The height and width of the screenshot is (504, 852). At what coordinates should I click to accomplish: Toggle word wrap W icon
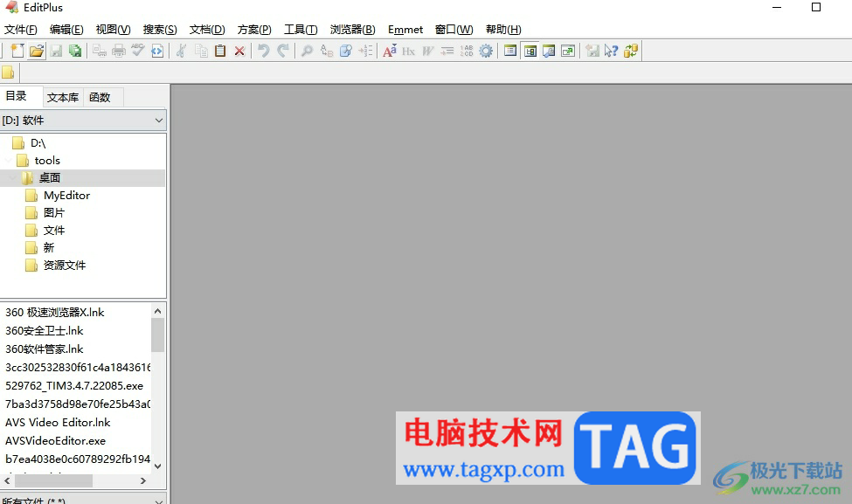click(428, 51)
